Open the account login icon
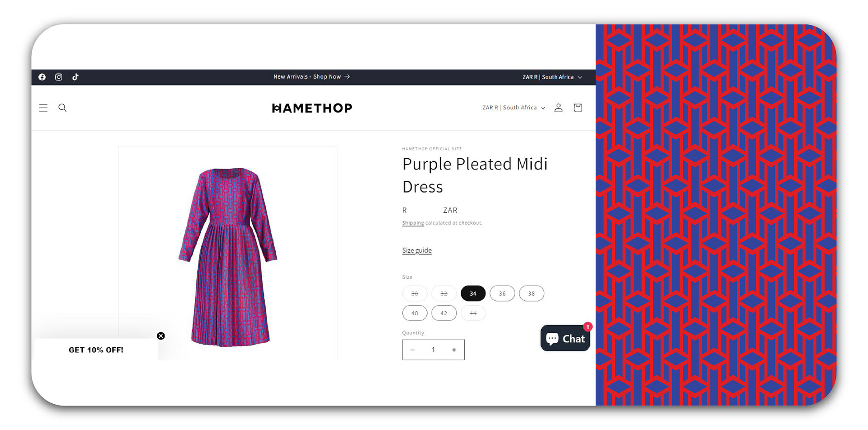 click(558, 108)
